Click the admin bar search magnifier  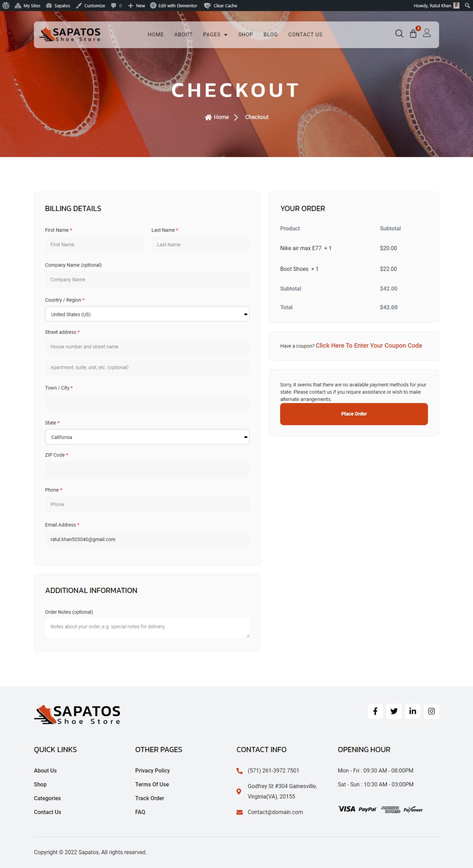click(x=467, y=5)
